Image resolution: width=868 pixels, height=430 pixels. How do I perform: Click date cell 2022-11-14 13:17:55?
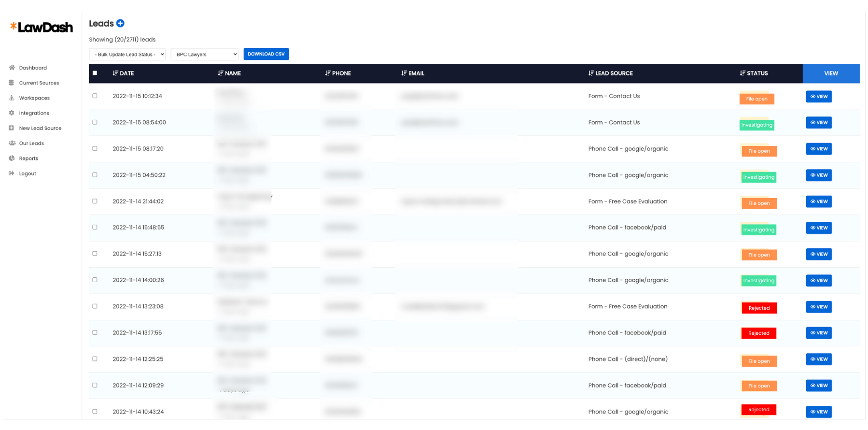point(137,333)
